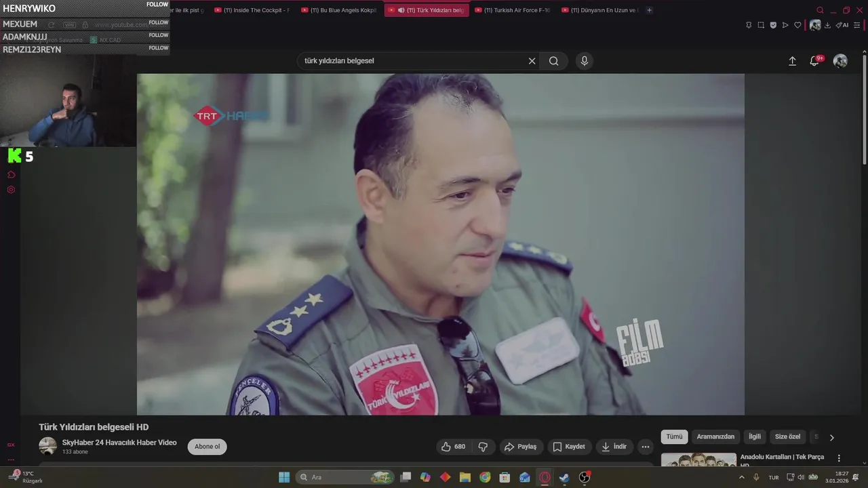868x488 pixels.
Task: Open Steam from the taskbar
Action: point(564,477)
